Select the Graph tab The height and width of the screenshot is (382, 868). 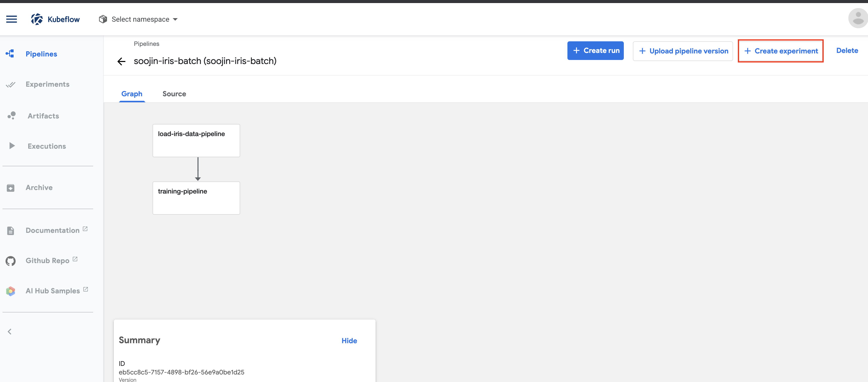click(132, 94)
